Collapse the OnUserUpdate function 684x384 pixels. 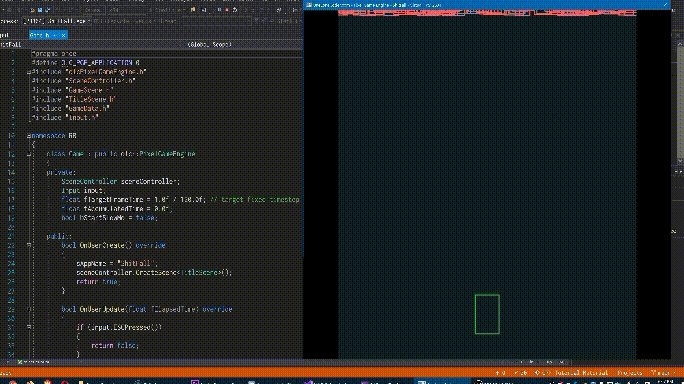(29, 309)
